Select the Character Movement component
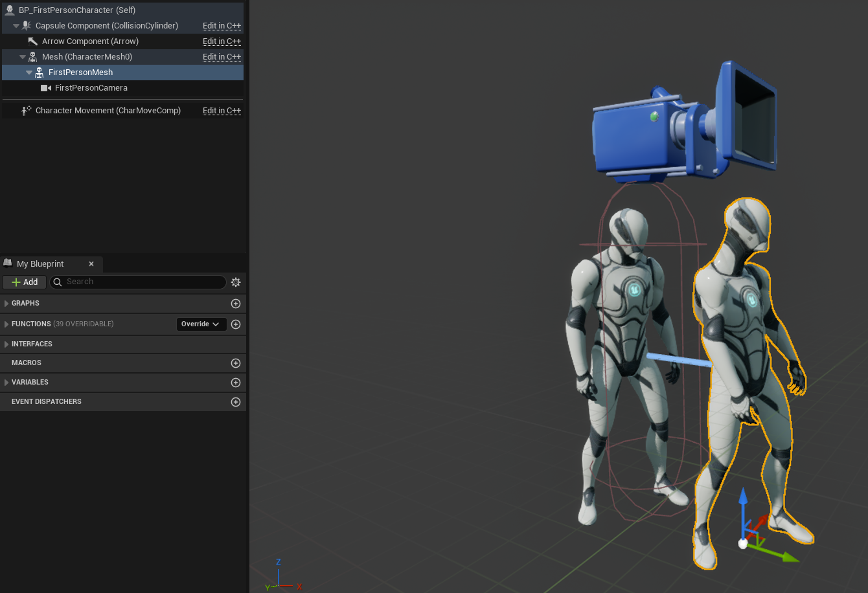This screenshot has height=593, width=868. [x=108, y=111]
